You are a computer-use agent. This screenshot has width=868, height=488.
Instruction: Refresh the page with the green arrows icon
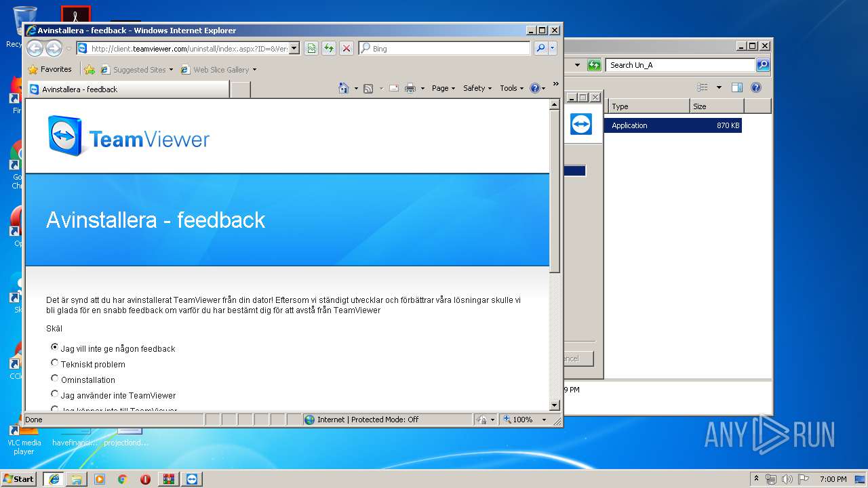coord(329,48)
